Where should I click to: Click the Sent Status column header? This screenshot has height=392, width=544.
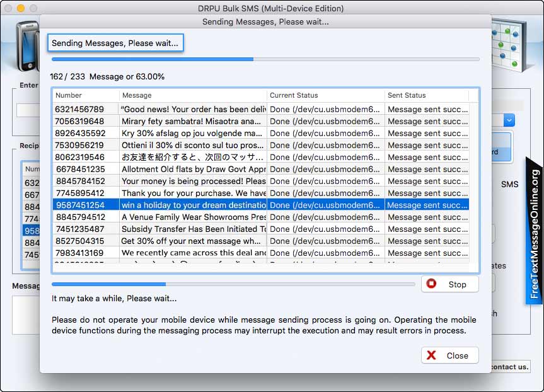click(427, 95)
